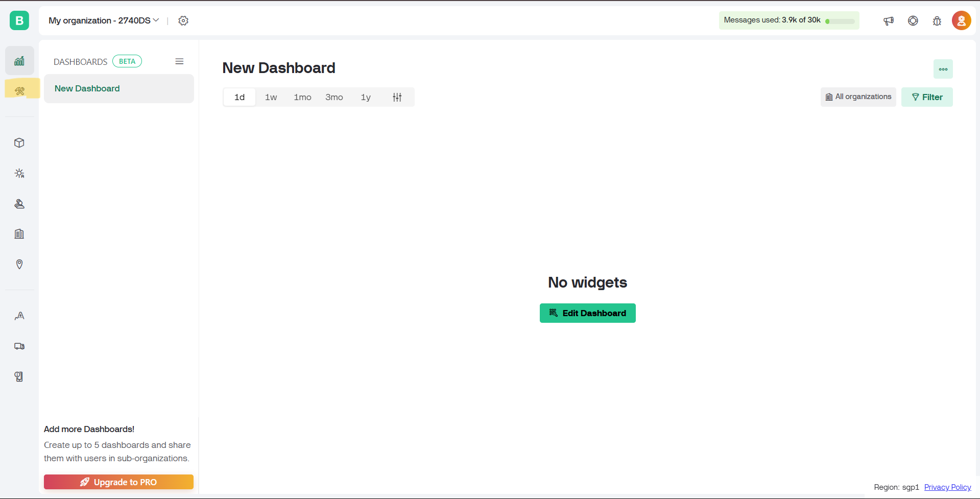This screenshot has width=980, height=499.
Task: View announcements via the megaphone icon
Action: (888, 21)
